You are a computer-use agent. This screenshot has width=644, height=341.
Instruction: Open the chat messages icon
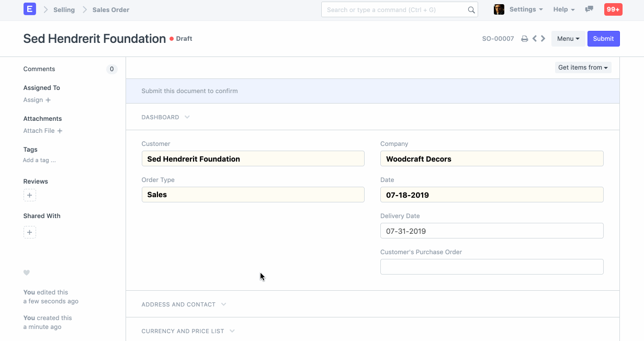589,9
